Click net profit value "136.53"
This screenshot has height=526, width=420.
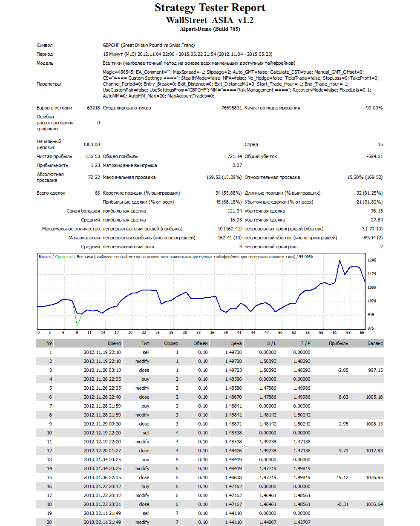point(93,156)
